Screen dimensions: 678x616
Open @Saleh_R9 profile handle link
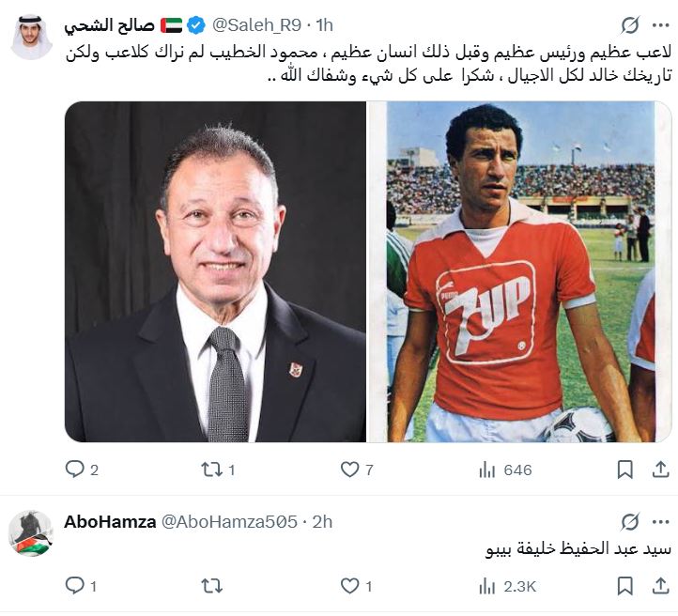click(256, 25)
